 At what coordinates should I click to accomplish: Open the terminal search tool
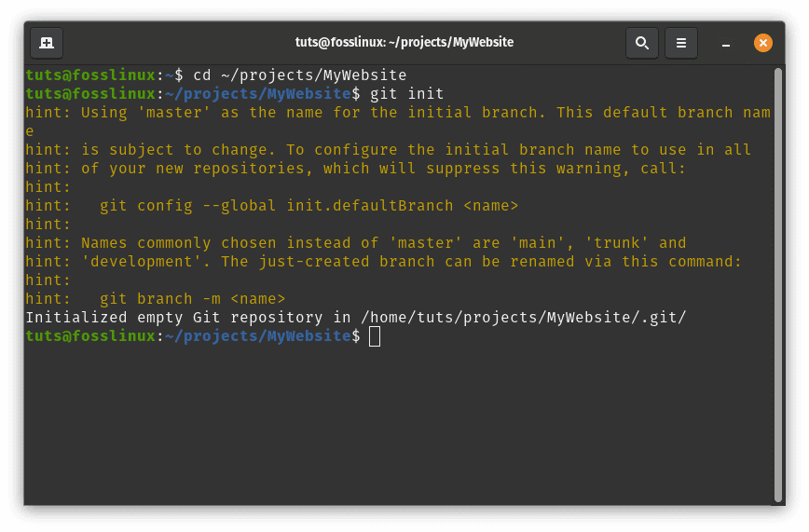[x=642, y=43]
